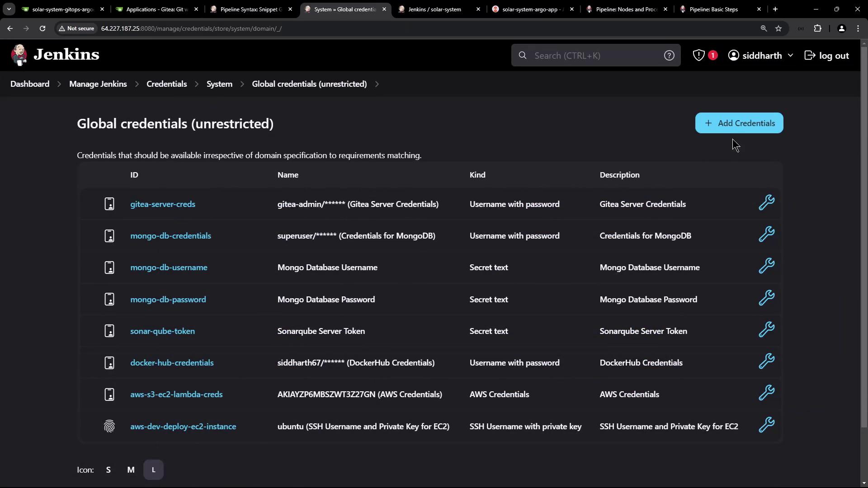Click the page vertical scrollbar
The width and height of the screenshot is (868, 488).
point(864,237)
